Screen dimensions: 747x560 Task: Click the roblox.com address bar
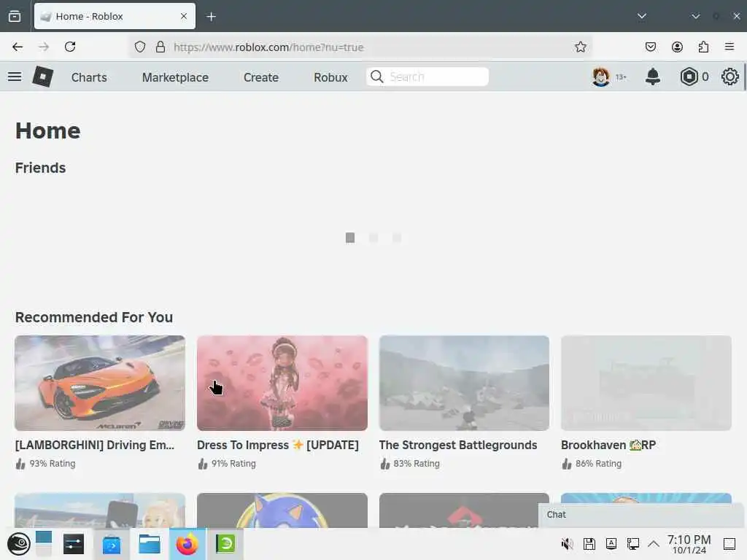coord(362,47)
